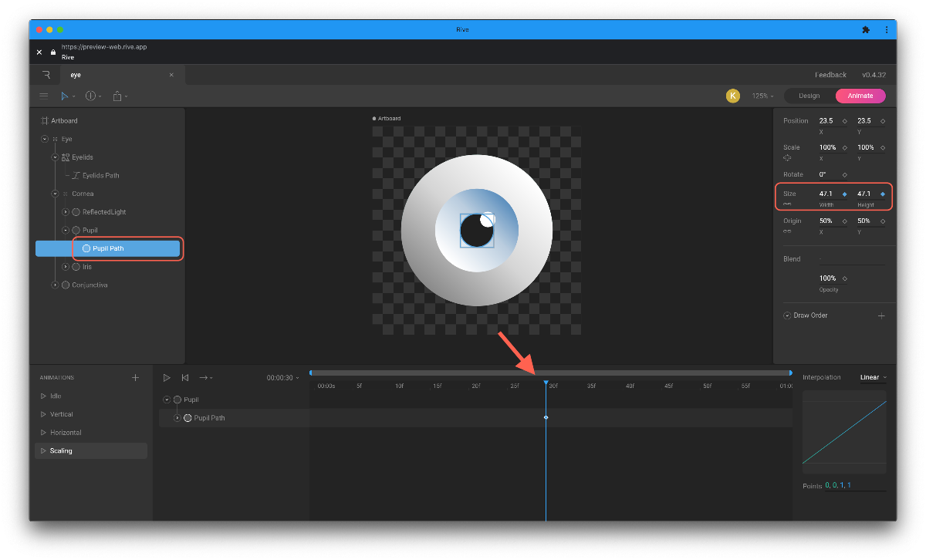Viewport: 926px width, 560px height.
Task: Click the Eyelids Path pen icon
Action: (x=76, y=175)
